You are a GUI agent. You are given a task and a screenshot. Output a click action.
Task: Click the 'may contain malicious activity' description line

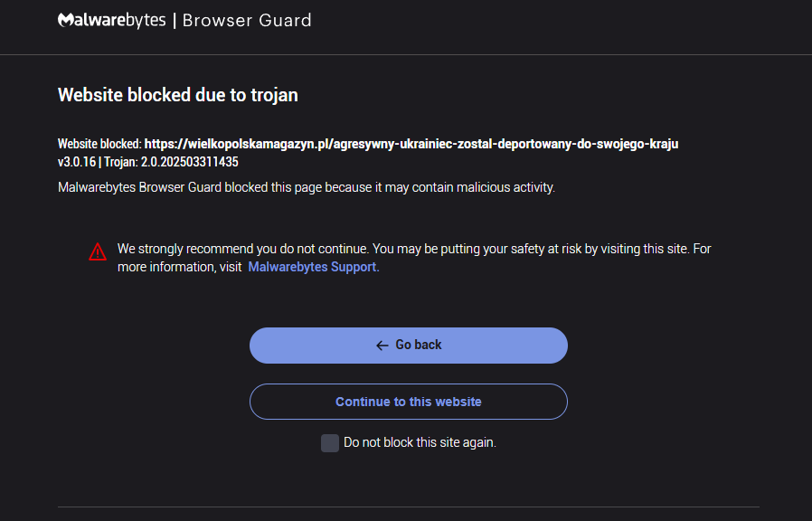(x=307, y=188)
